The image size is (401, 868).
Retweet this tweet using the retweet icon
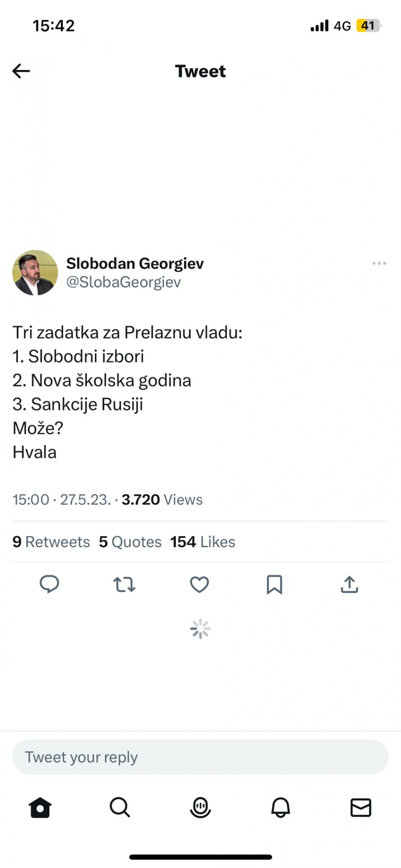[x=124, y=585]
